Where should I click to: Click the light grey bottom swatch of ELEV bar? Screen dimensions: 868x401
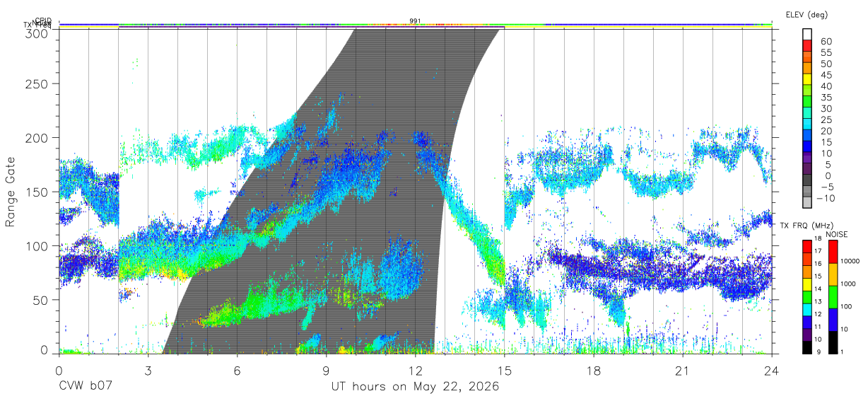tap(807, 202)
